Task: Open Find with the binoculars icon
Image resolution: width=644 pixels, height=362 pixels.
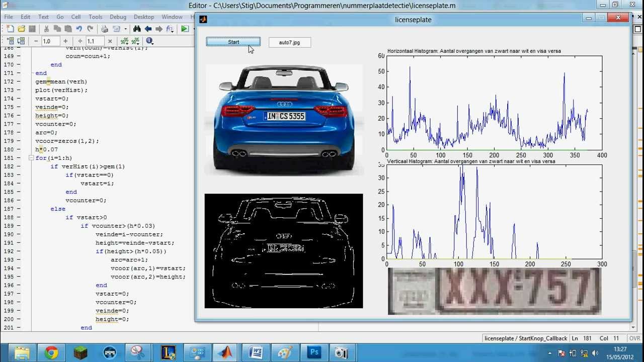Action: pos(137,29)
